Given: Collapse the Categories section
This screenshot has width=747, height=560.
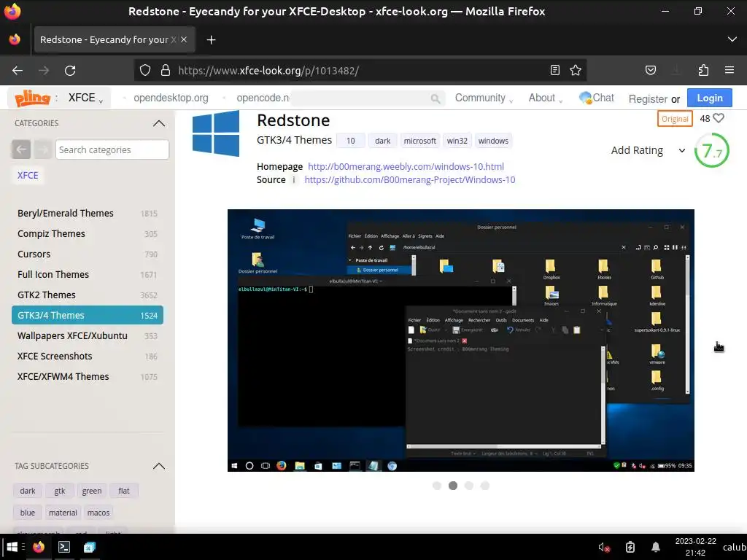Looking at the screenshot, I should (159, 123).
